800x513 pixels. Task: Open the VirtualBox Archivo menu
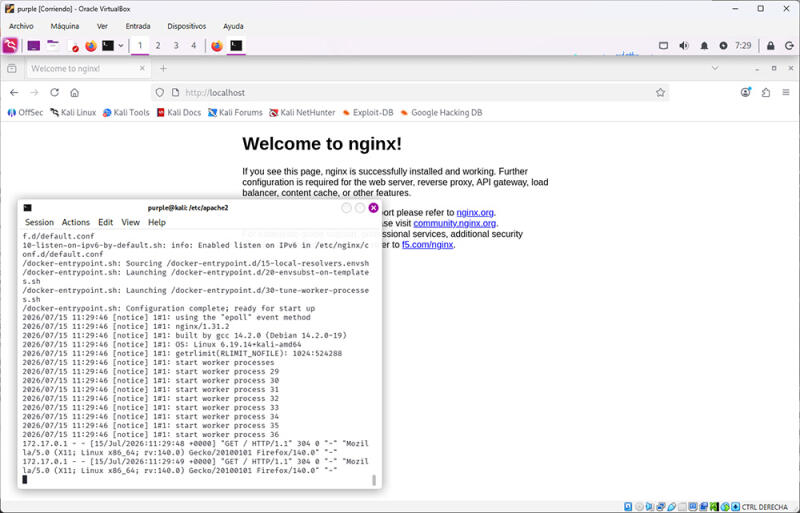[21, 26]
